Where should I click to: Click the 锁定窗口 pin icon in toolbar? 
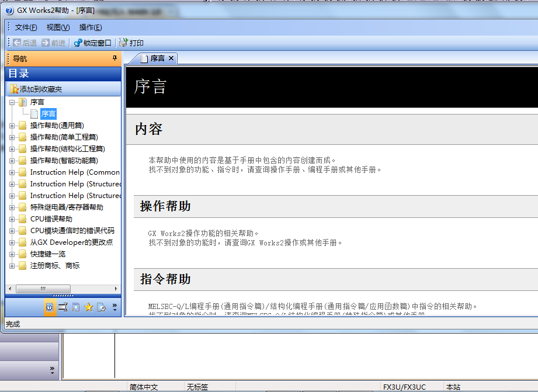[x=78, y=43]
